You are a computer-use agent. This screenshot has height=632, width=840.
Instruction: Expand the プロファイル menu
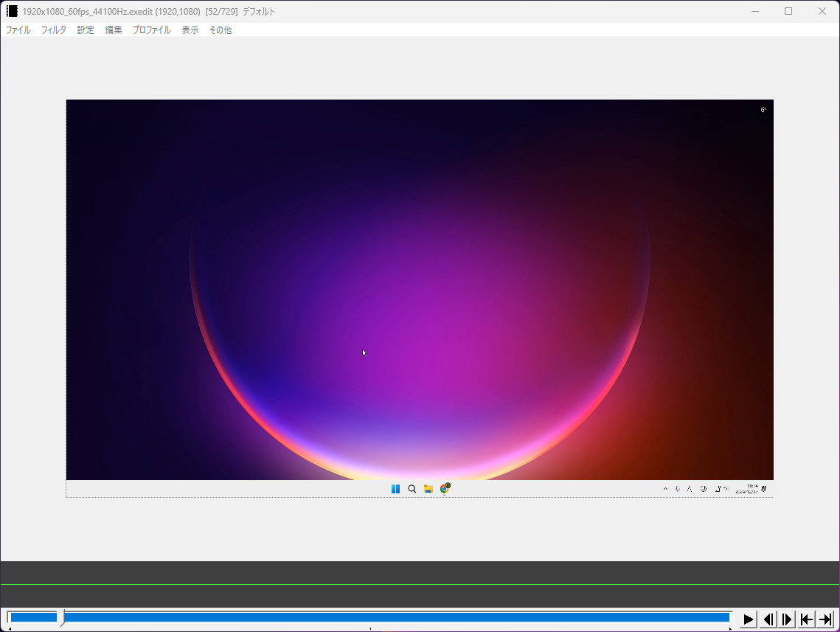click(x=151, y=30)
